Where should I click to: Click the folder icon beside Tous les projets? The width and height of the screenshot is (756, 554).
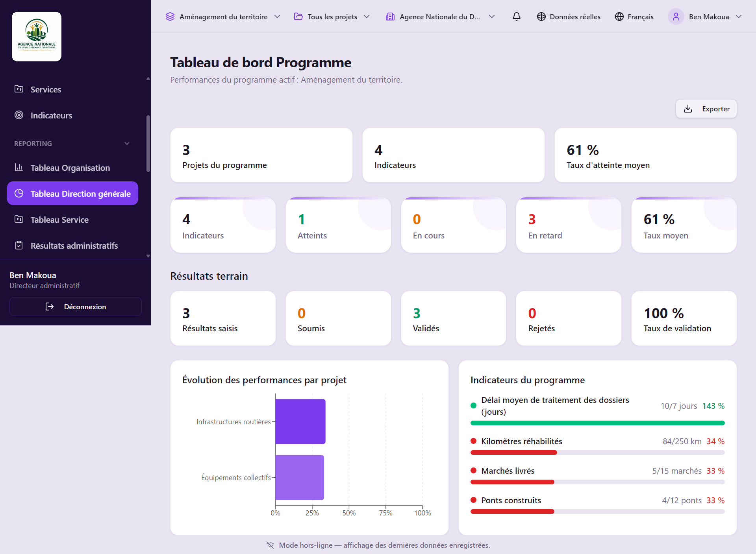tap(298, 17)
